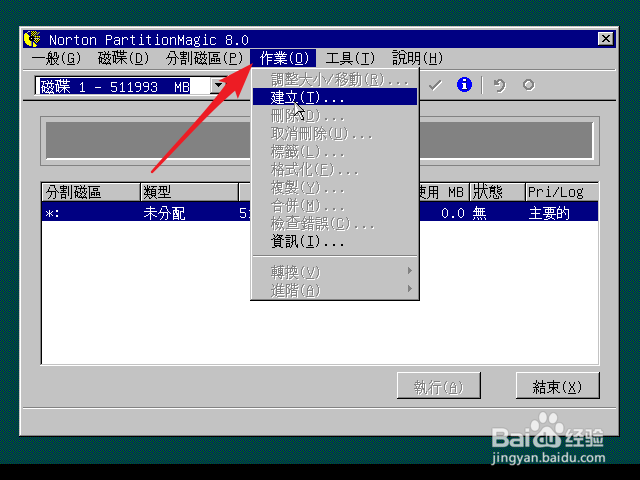640x480 pixels.
Task: Choose 建立(T)... from the menu
Action: [335, 97]
